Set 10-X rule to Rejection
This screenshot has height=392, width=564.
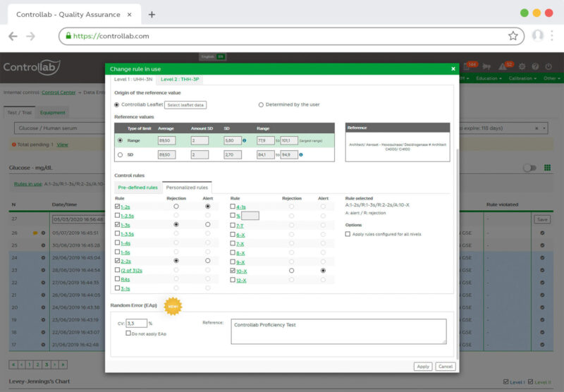291,271
